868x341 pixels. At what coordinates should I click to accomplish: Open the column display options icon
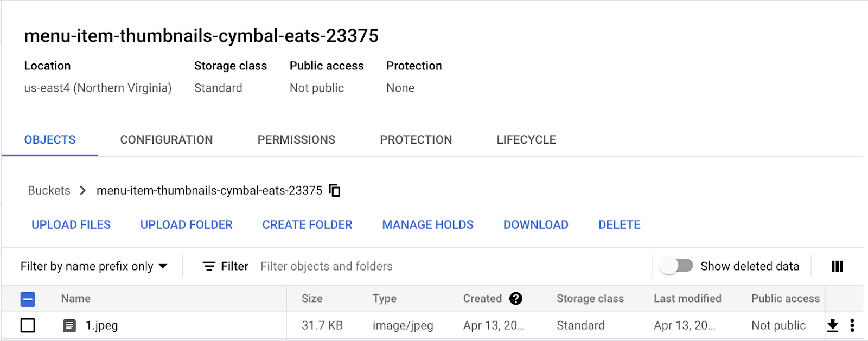pyautogui.click(x=837, y=266)
